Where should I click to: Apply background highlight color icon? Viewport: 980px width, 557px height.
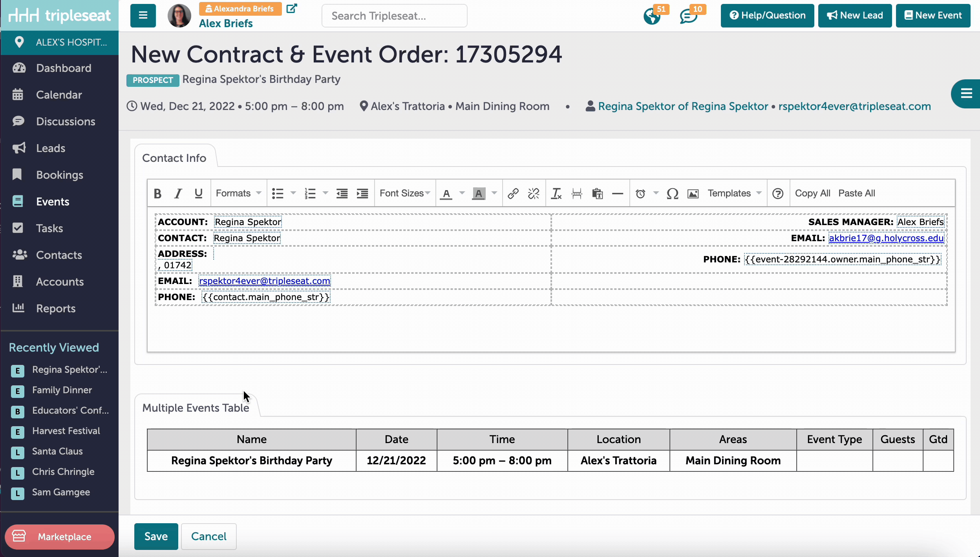point(478,193)
